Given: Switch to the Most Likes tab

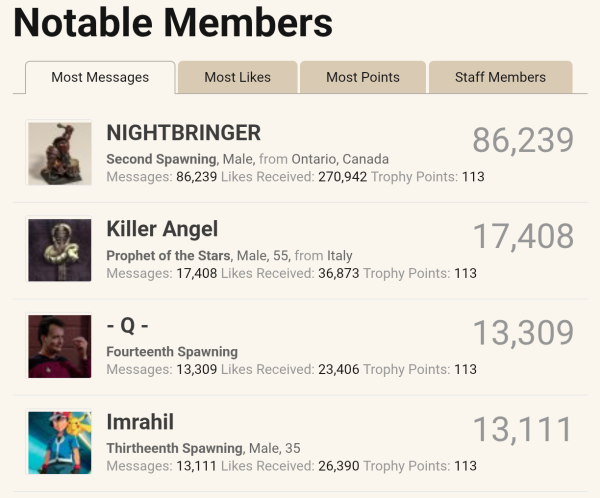Looking at the screenshot, I should (x=237, y=77).
